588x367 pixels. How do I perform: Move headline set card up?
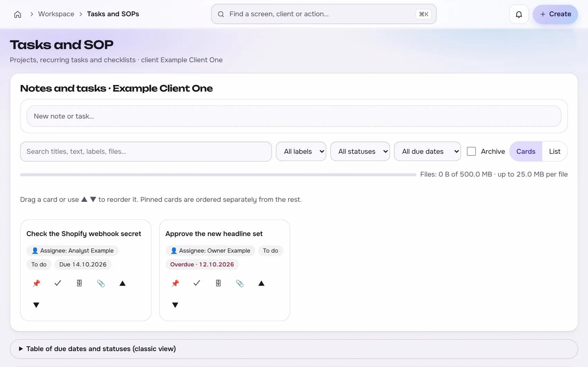click(261, 283)
